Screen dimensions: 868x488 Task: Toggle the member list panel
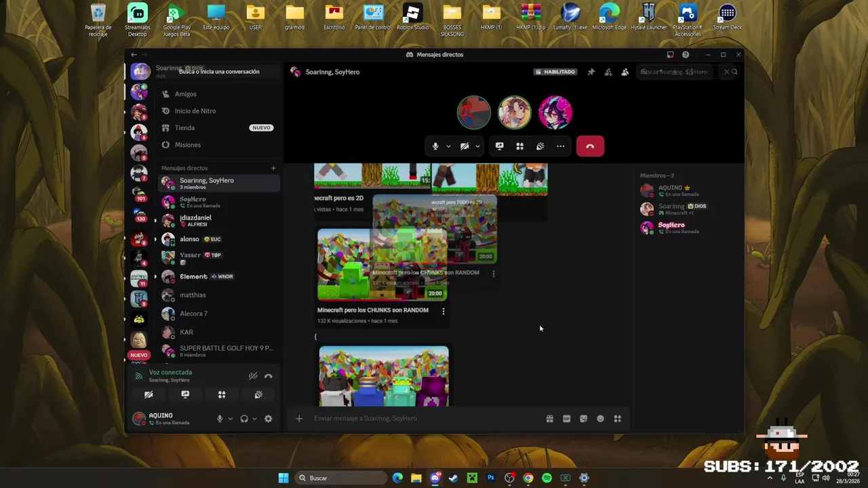click(625, 72)
